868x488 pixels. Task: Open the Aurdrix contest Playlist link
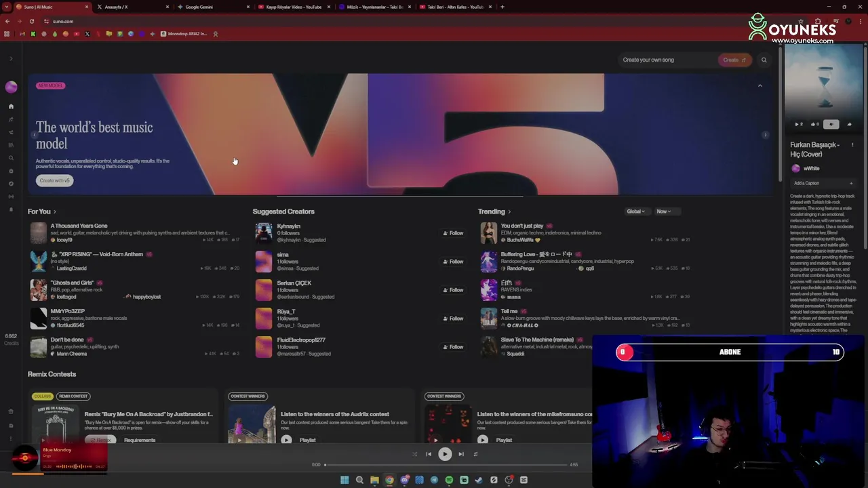point(308,440)
